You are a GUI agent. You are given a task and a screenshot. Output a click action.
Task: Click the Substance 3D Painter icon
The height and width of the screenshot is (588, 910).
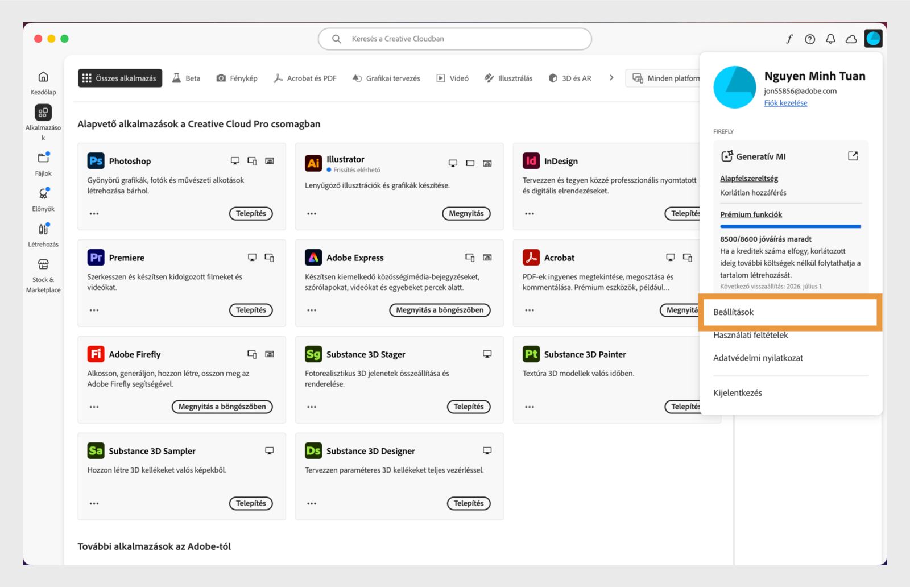[x=531, y=354]
